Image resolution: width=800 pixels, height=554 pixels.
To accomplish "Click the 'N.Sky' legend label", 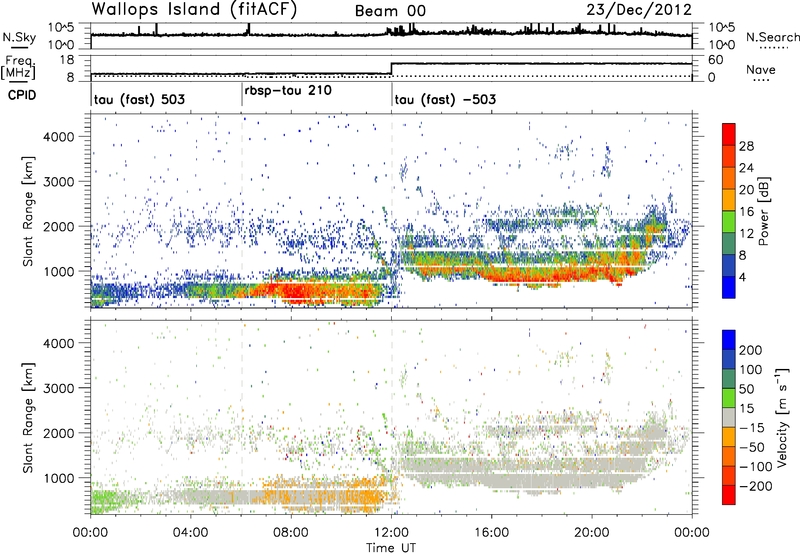I will point(19,37).
